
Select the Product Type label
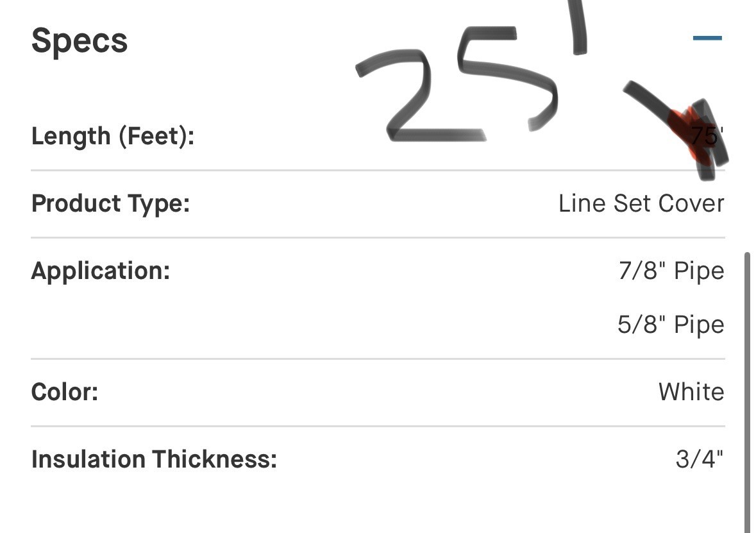click(110, 204)
